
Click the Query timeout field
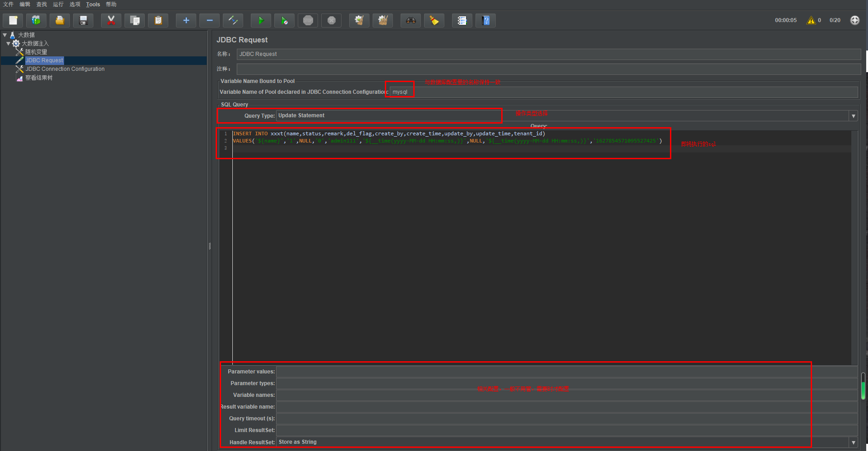pyautogui.click(x=567, y=419)
